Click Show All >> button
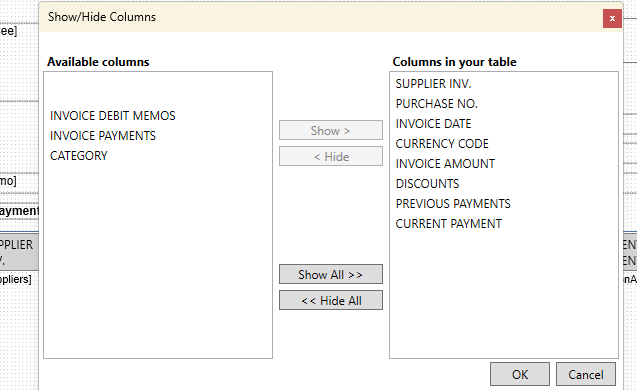The image size is (637, 390). click(x=331, y=274)
